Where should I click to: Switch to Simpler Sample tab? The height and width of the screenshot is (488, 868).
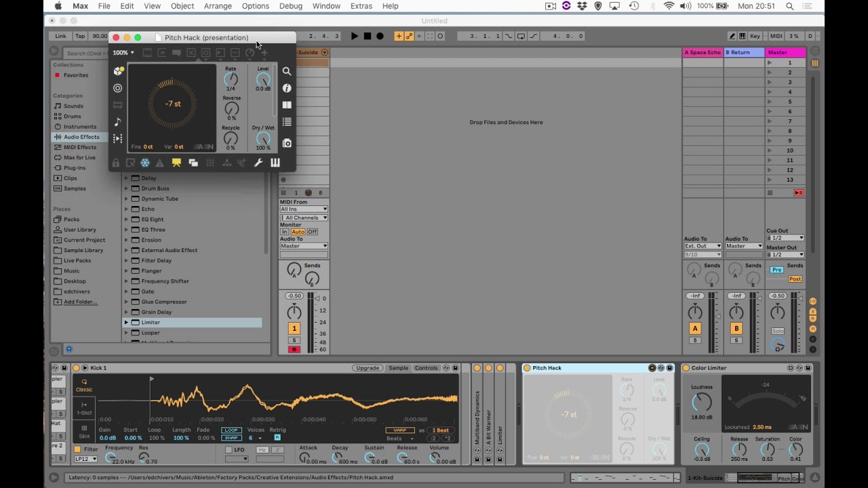point(399,368)
